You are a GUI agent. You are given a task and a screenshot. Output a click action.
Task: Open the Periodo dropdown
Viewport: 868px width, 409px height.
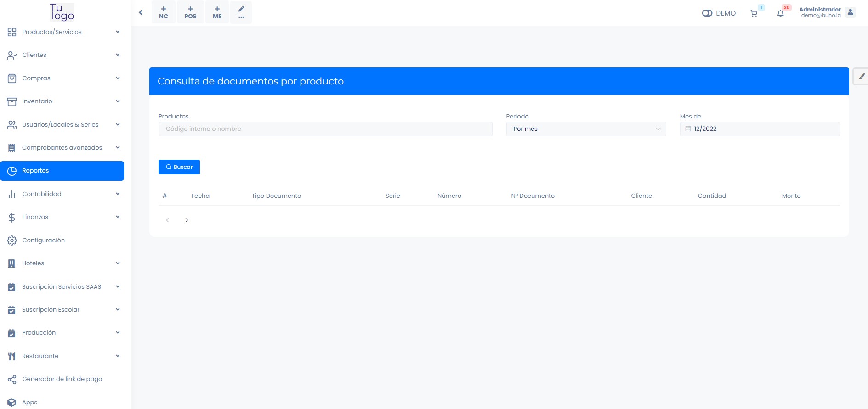(586, 129)
